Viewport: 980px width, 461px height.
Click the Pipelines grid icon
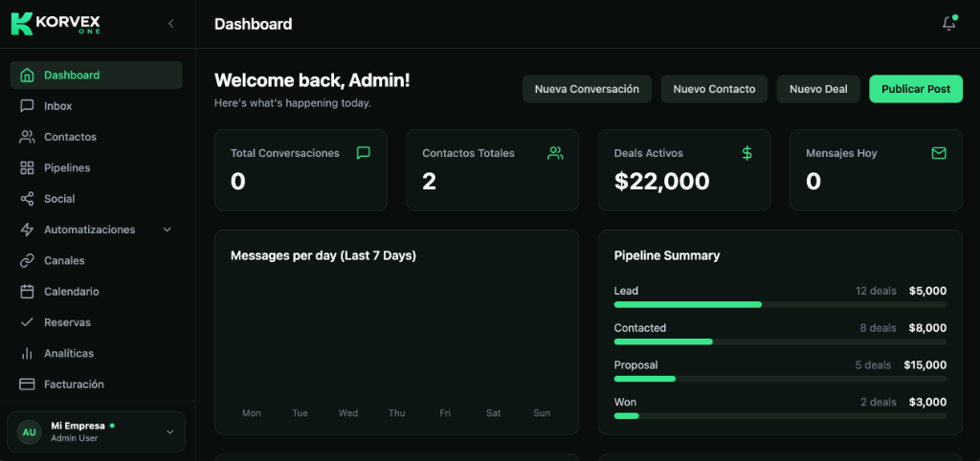(27, 168)
